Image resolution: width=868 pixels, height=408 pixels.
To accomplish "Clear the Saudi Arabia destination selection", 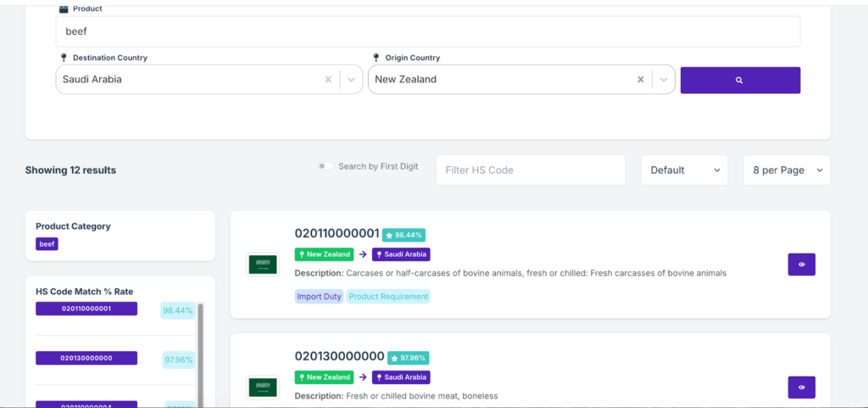I will point(328,80).
